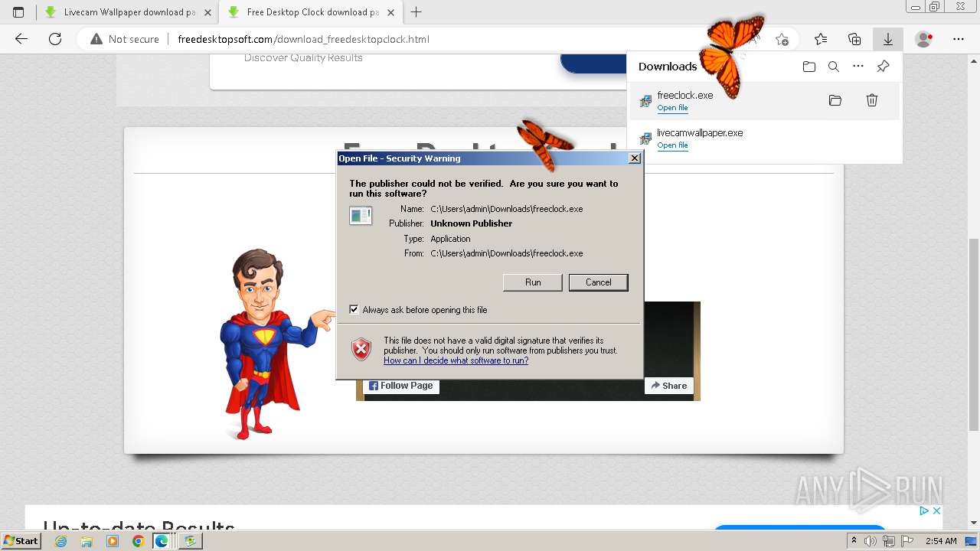Open the Favorites list button
This screenshot has height=551, width=980.
click(x=821, y=39)
